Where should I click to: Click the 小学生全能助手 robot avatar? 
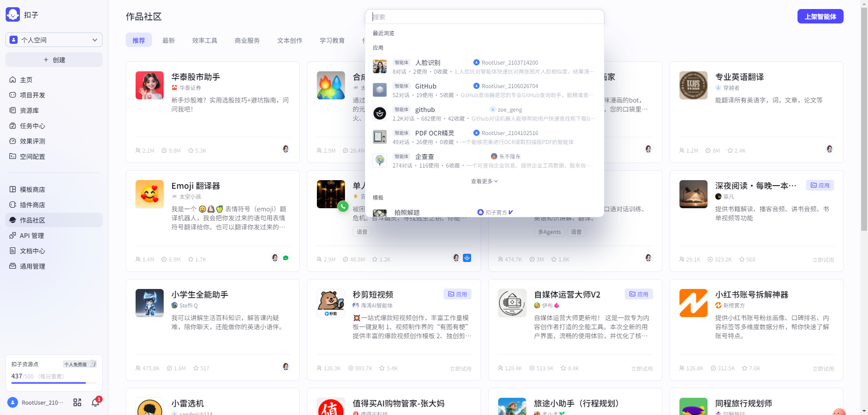tap(150, 303)
